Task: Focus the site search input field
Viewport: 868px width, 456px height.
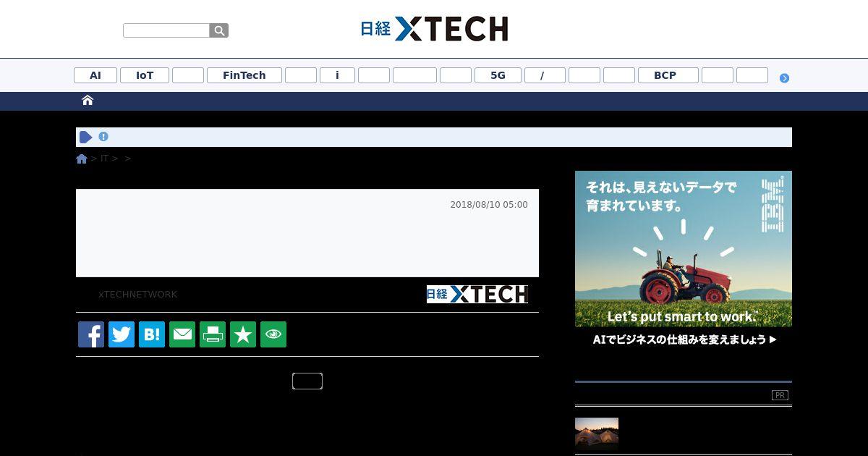Action: (166, 30)
